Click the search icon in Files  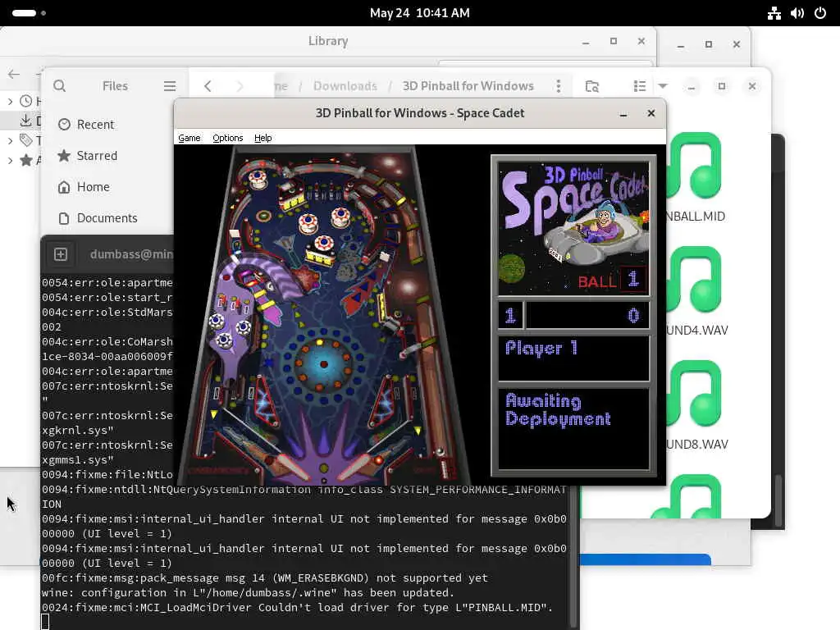point(59,85)
